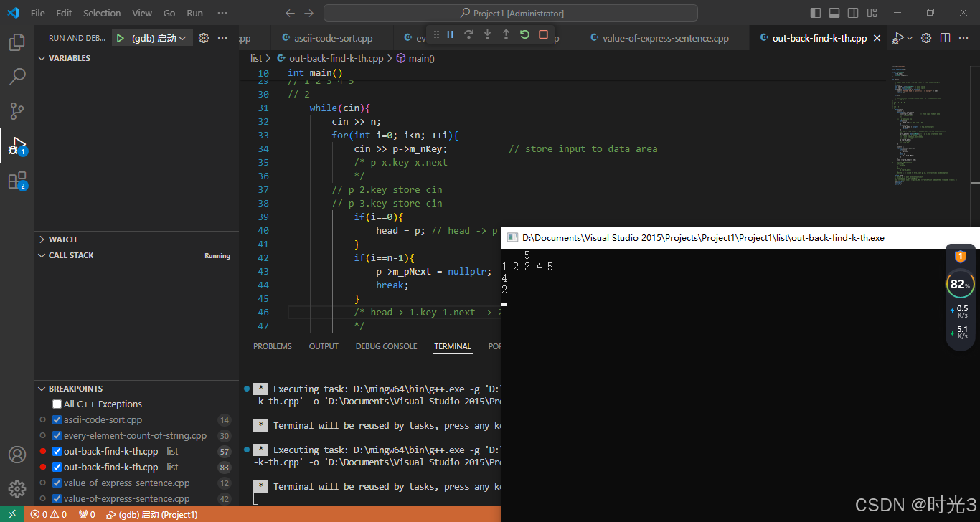Uncheck value-of-express-sentence.cpp line 12 breakpoint checkbox
The image size is (980, 522).
coord(57,483)
